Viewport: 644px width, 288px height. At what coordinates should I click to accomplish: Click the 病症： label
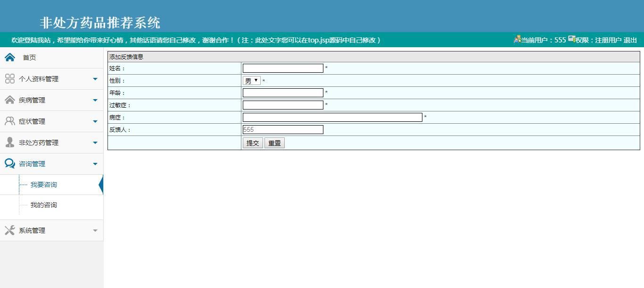117,118
